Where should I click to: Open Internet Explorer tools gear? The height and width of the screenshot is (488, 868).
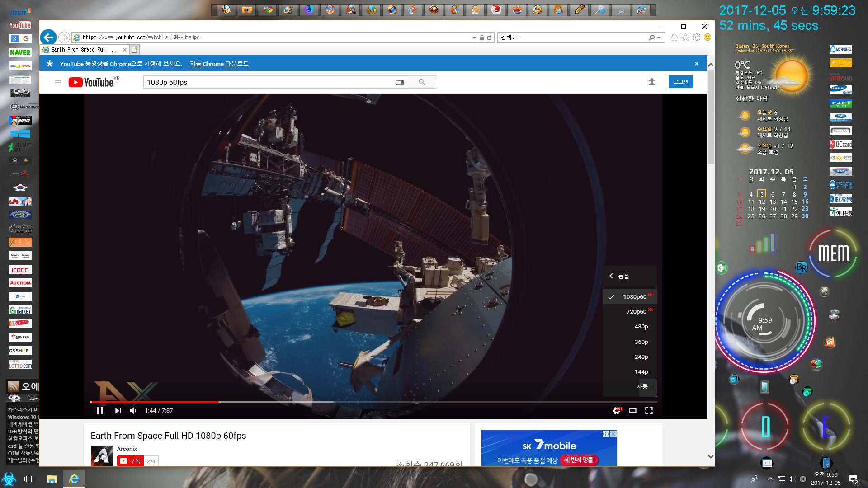tap(697, 38)
